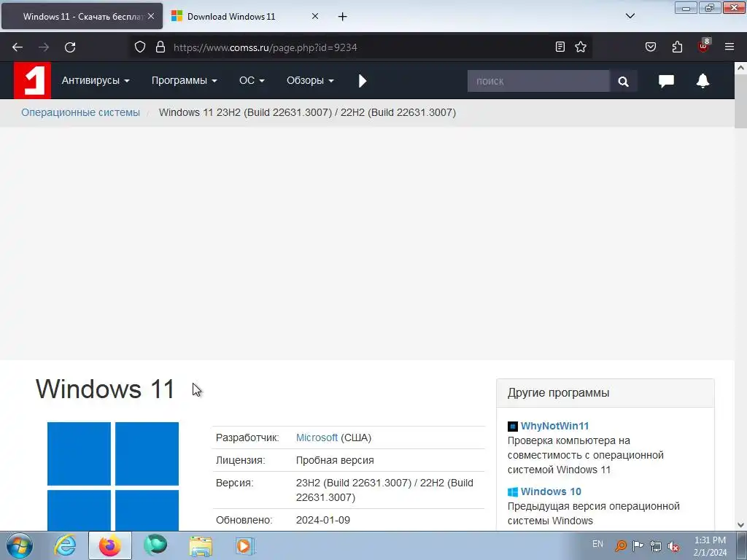Open the green-blue orb taskbar application
747x560 pixels.
[156, 545]
